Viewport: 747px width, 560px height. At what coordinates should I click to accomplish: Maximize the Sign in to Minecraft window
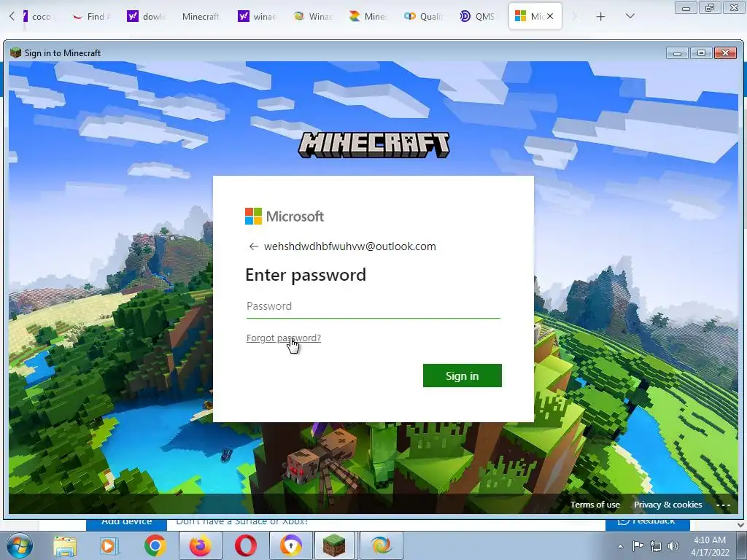(701, 52)
